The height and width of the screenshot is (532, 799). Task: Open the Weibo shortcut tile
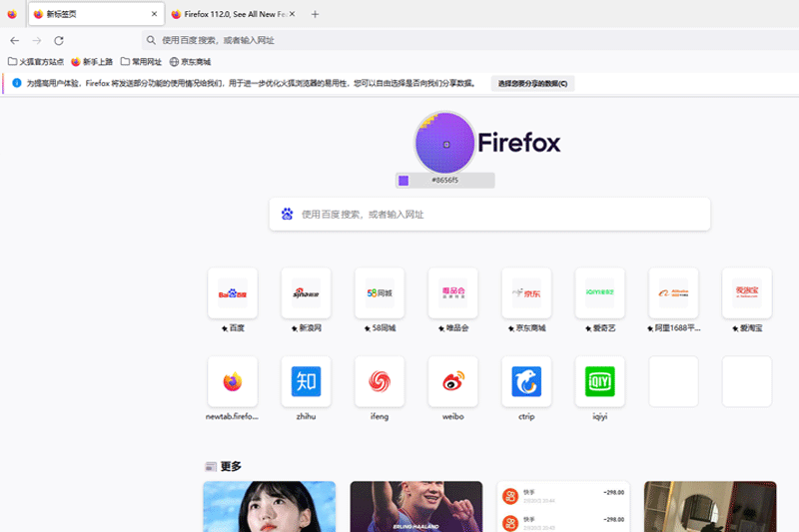coord(452,381)
